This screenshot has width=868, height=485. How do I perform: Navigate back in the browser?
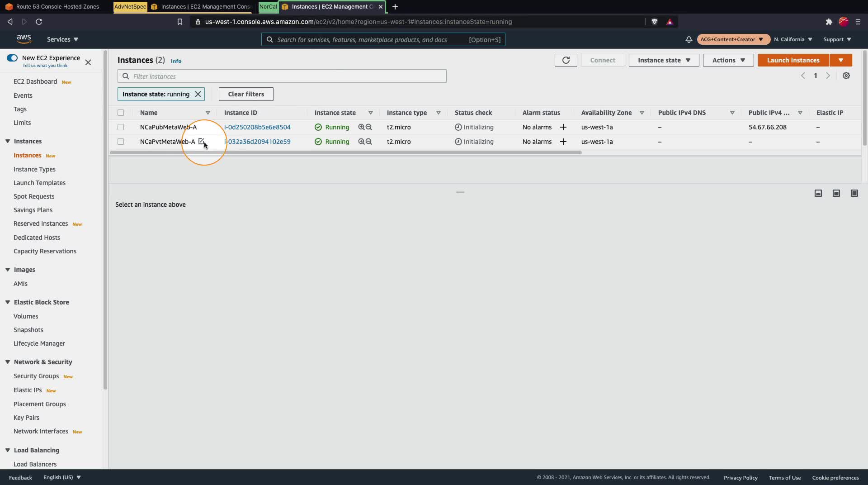(10, 22)
